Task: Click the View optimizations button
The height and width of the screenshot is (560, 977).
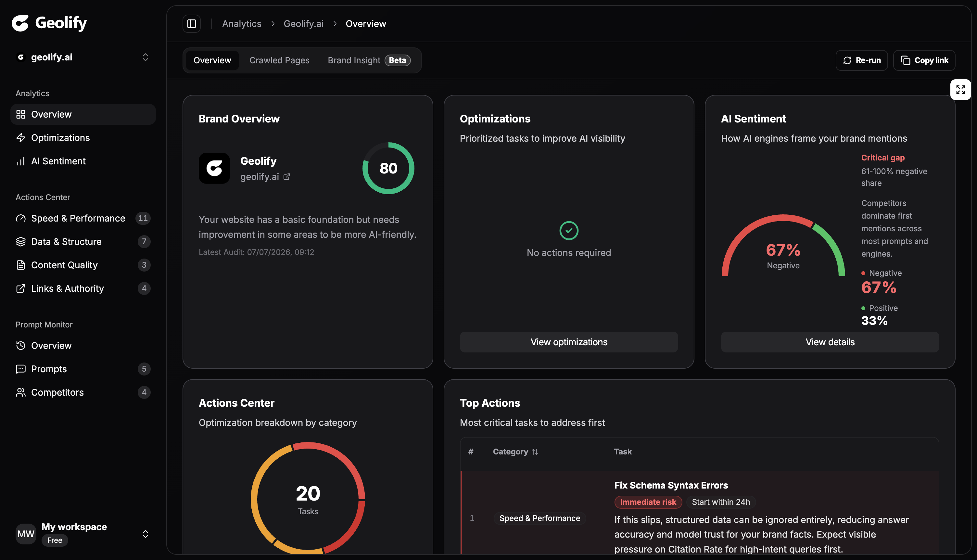Action: tap(569, 342)
